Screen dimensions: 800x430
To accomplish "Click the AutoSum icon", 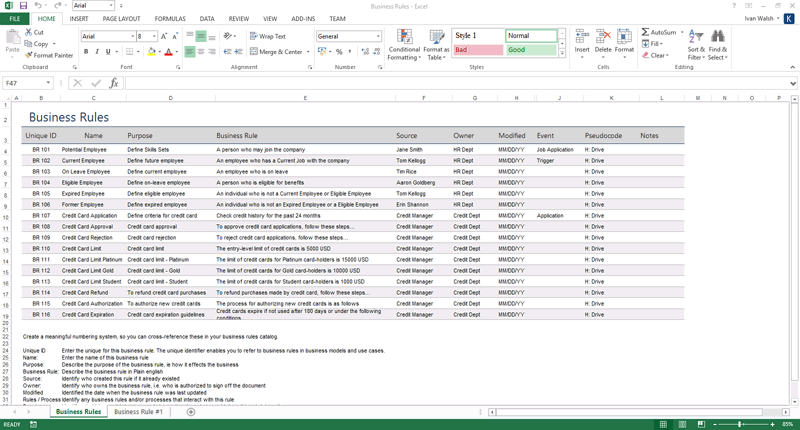I will (645, 32).
